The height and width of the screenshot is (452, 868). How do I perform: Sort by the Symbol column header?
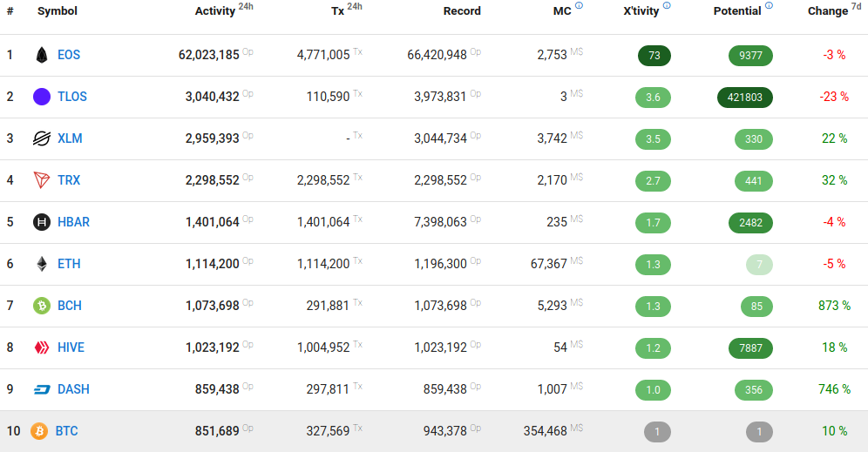click(x=57, y=11)
